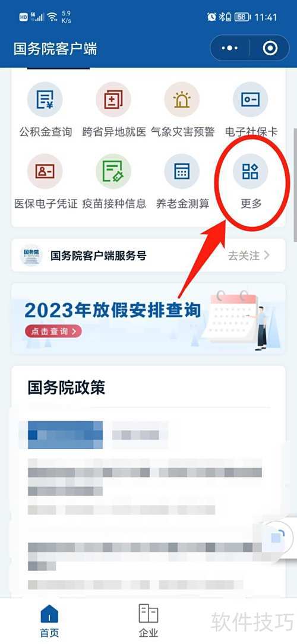Open 气象灾害预警 weather alert icon

[x=182, y=100]
